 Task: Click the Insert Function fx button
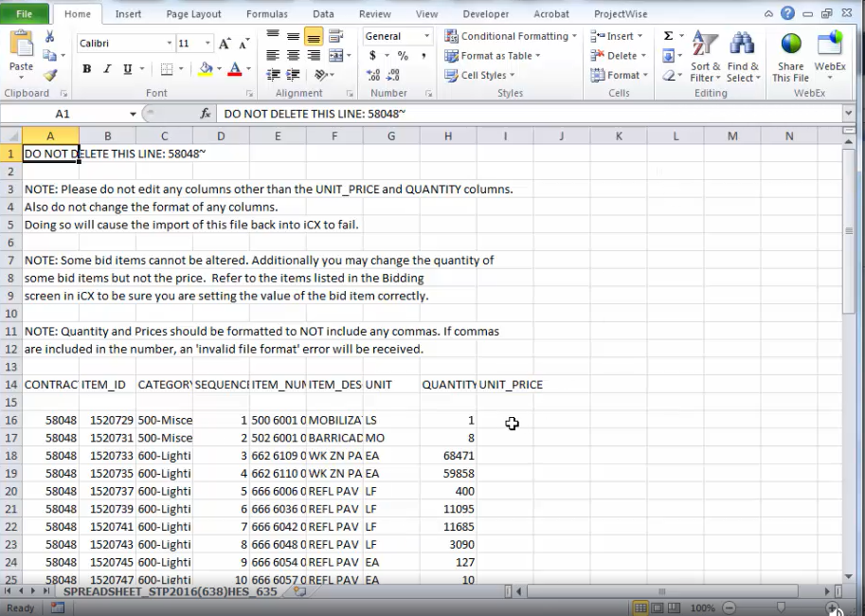[206, 114]
